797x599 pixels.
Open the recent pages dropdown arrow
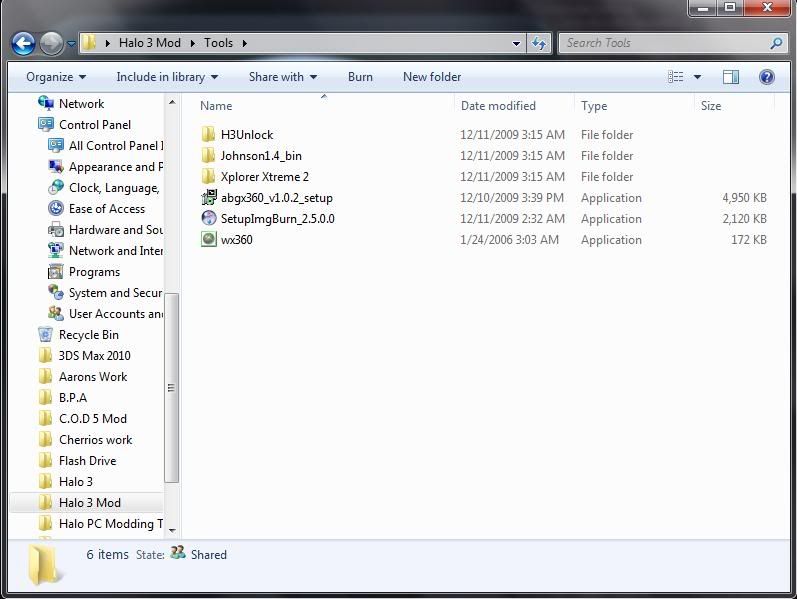71,44
